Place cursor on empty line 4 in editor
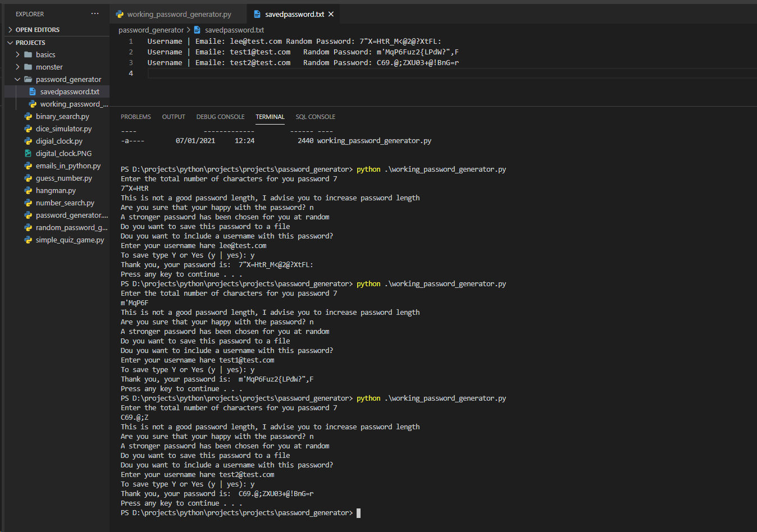This screenshot has width=757, height=532. pyautogui.click(x=337, y=74)
